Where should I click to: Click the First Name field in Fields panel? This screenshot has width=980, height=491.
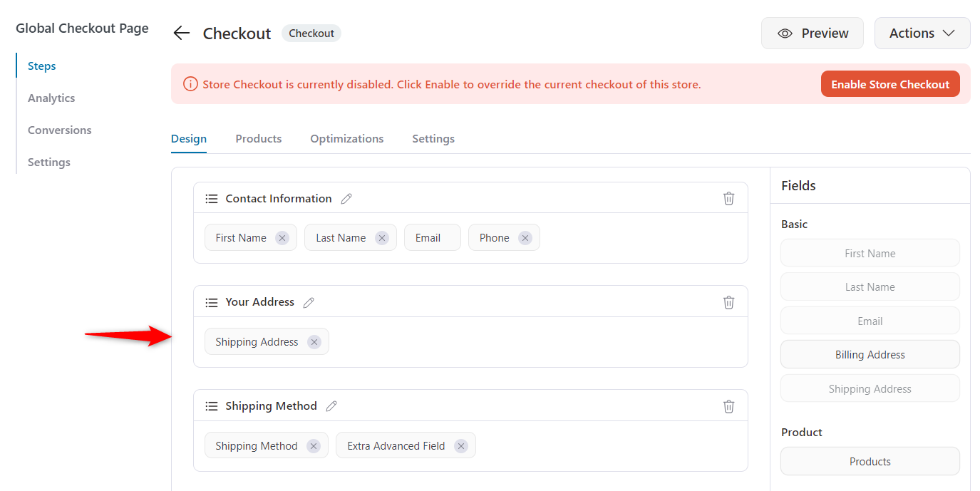click(870, 254)
